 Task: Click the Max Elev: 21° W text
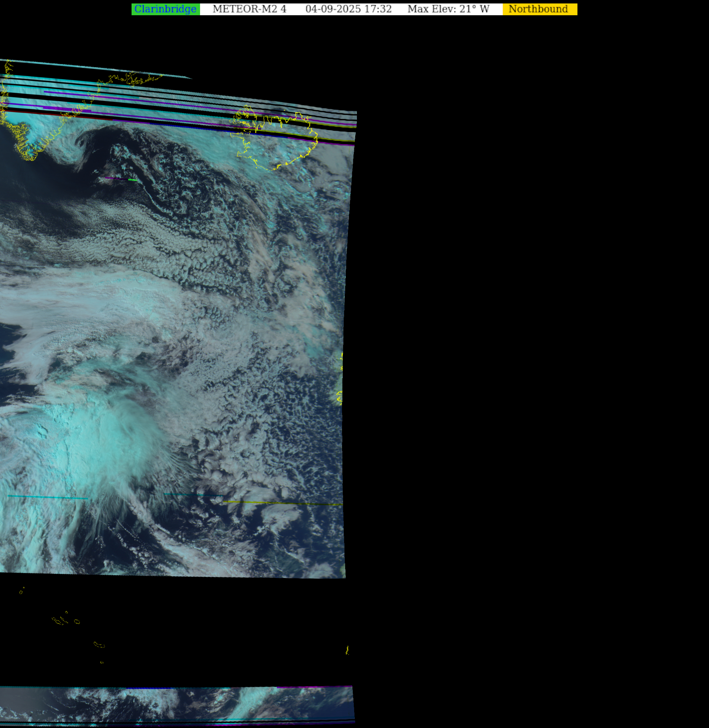coord(448,9)
